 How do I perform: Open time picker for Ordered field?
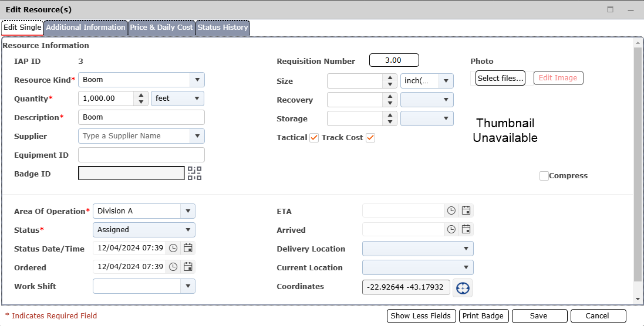click(x=173, y=267)
